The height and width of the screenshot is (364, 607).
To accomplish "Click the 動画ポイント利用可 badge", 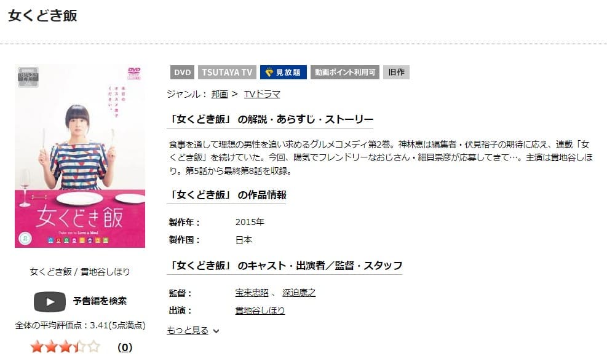I will [x=344, y=72].
